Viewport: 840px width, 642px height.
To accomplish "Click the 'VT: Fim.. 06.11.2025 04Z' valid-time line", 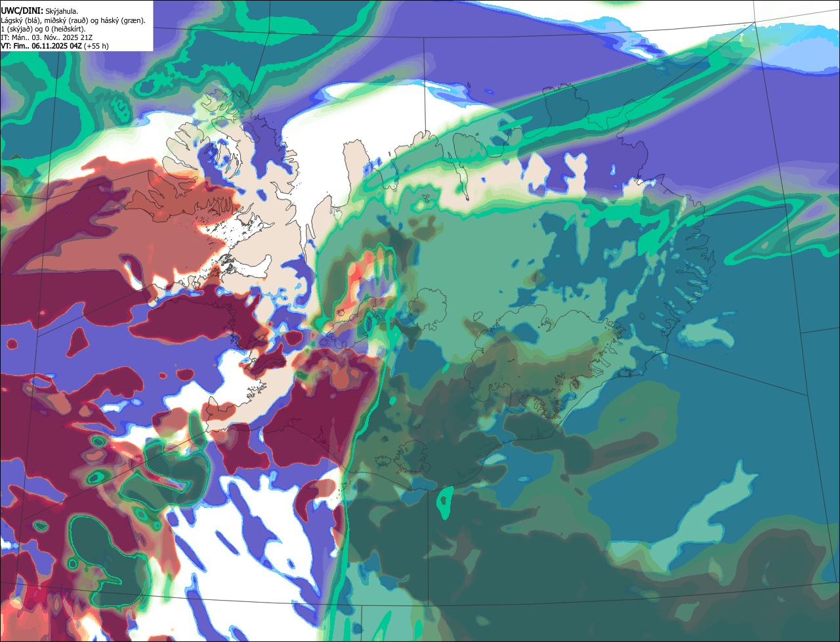I will [x=54, y=46].
